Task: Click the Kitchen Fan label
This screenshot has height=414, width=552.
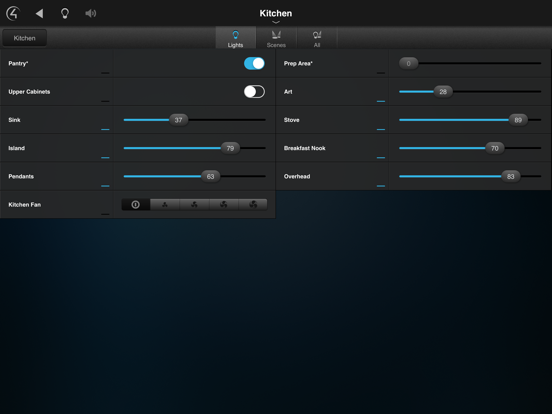Action: click(25, 205)
